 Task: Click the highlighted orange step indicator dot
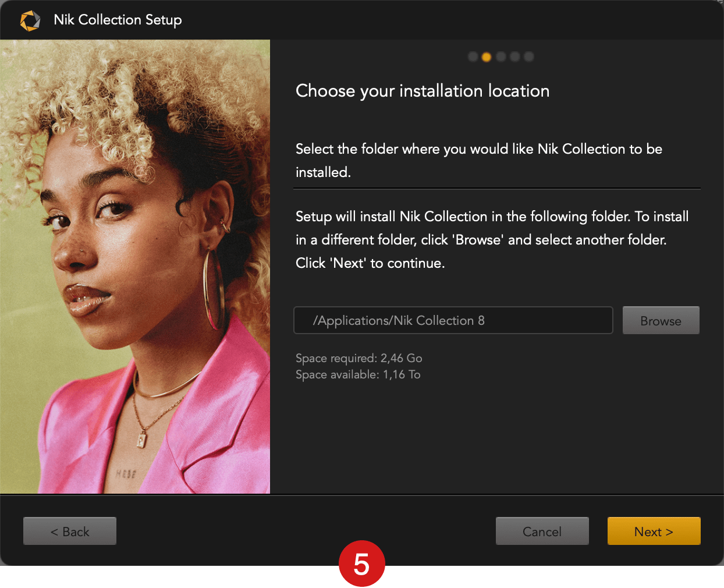pos(487,56)
